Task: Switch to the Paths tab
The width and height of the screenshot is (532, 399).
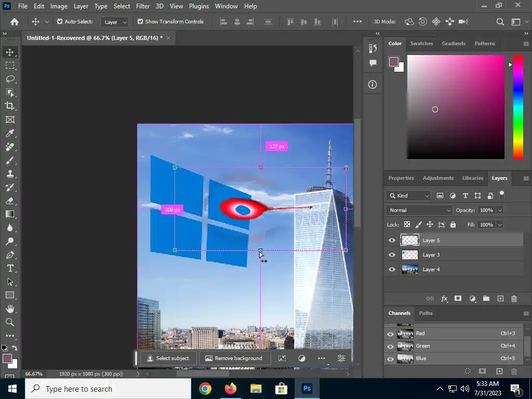Action: (426, 313)
